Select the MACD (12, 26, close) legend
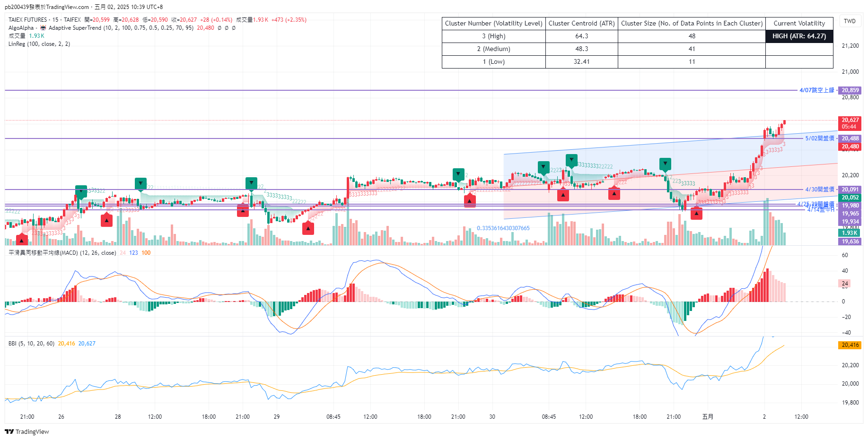Image resolution: width=868 pixels, height=440 pixels. click(62, 253)
